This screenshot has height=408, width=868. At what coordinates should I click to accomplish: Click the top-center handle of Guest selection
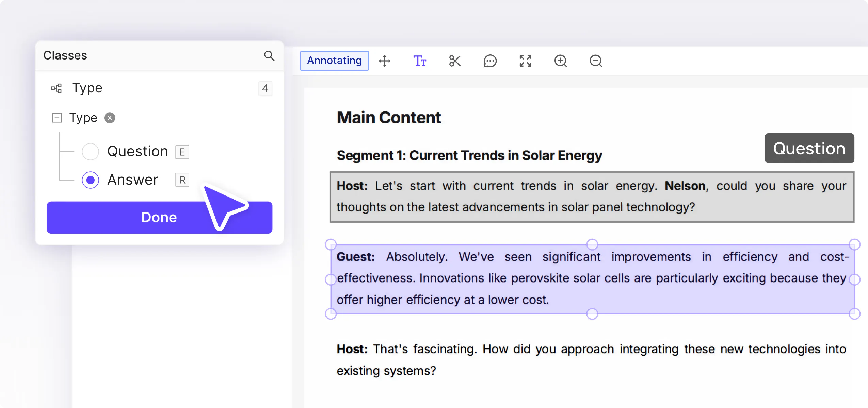click(x=592, y=244)
